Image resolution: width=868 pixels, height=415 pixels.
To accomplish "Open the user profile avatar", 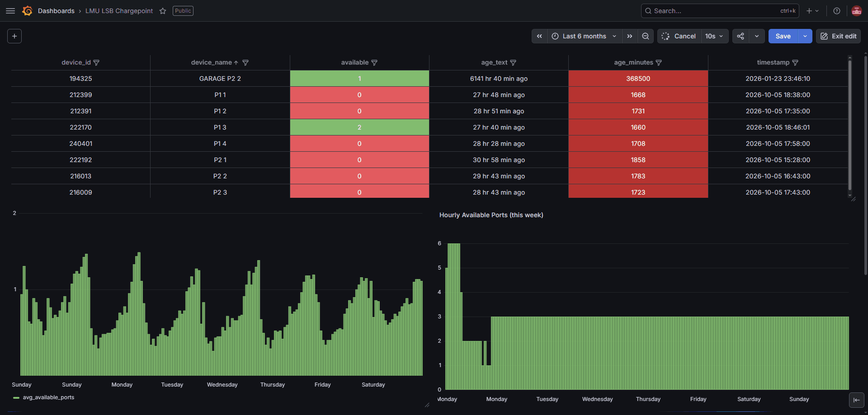I will click(x=856, y=11).
